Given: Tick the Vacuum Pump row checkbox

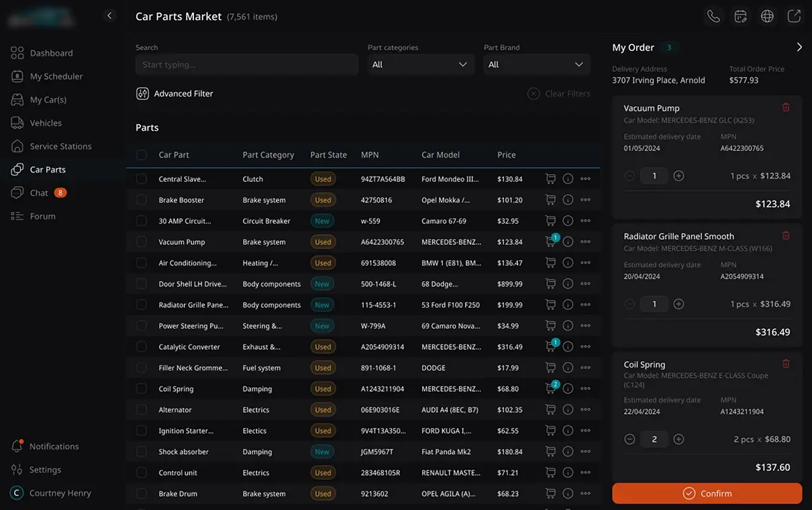Looking at the screenshot, I should coord(141,242).
